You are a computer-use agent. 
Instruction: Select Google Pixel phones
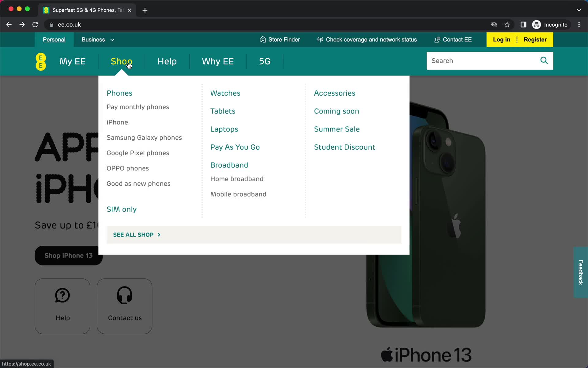click(x=138, y=153)
